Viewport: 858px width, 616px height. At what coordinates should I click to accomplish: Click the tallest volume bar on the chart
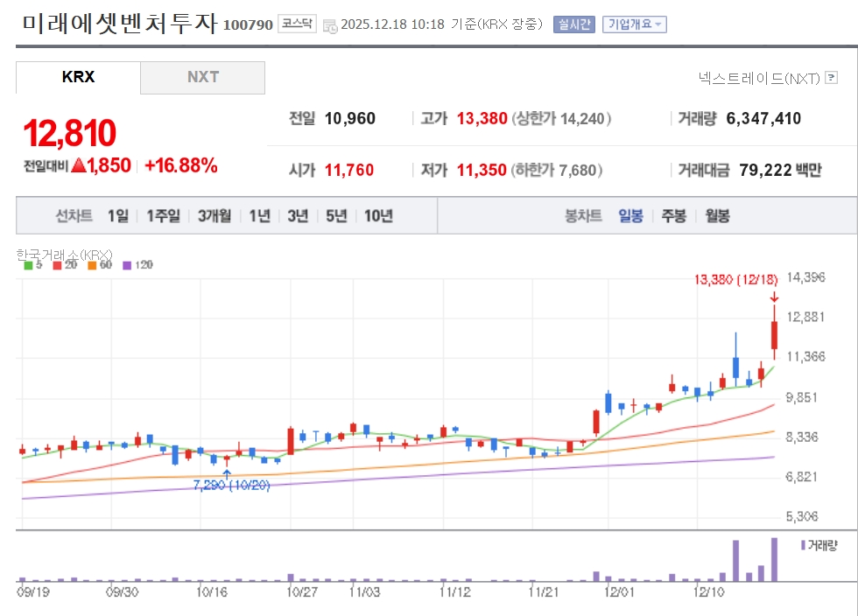pyautogui.click(x=774, y=560)
